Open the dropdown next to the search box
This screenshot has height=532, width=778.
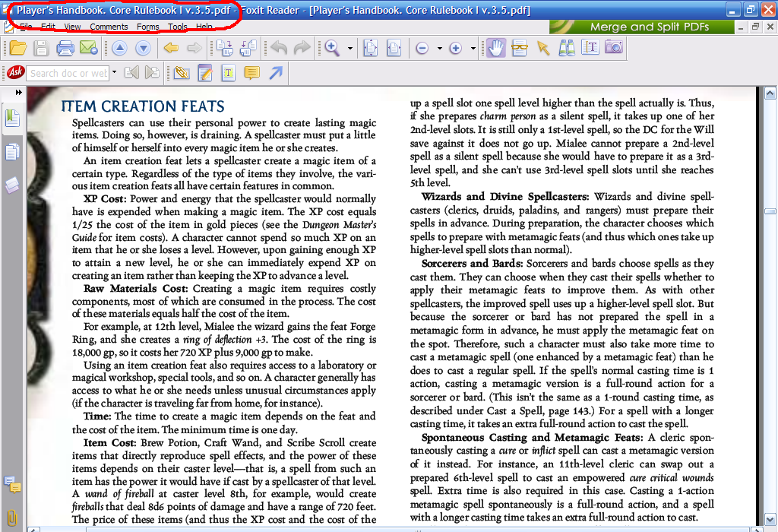(114, 72)
